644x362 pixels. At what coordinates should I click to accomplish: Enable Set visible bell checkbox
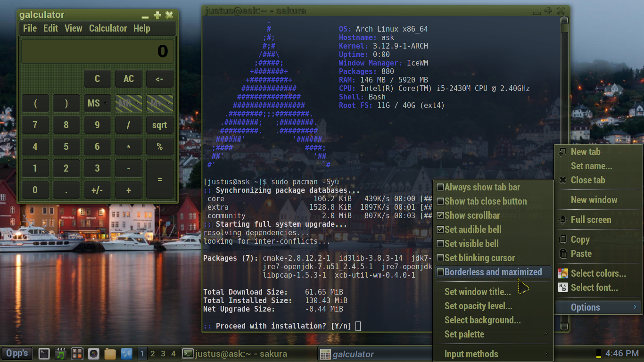(440, 244)
